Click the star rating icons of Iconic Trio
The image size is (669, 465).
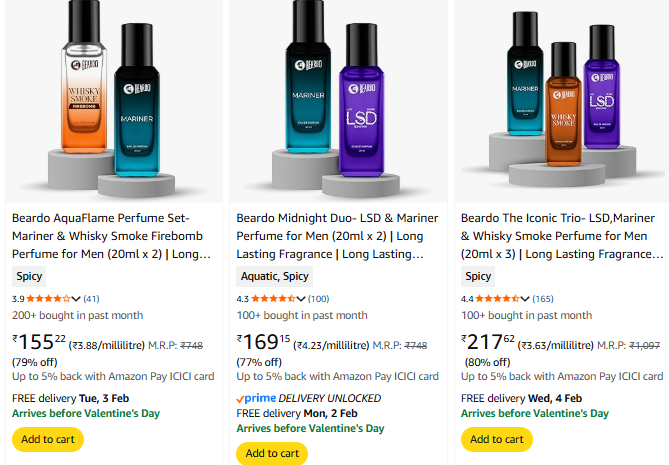point(497,298)
